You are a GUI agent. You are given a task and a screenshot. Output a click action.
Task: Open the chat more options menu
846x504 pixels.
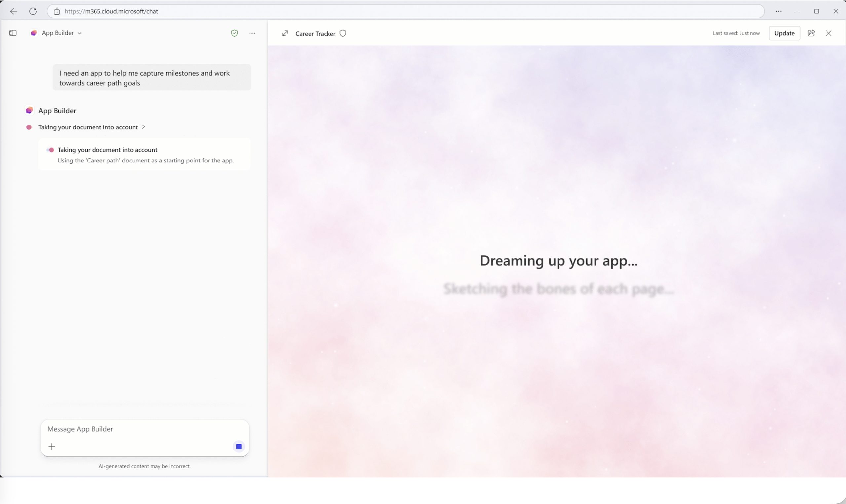click(251, 33)
